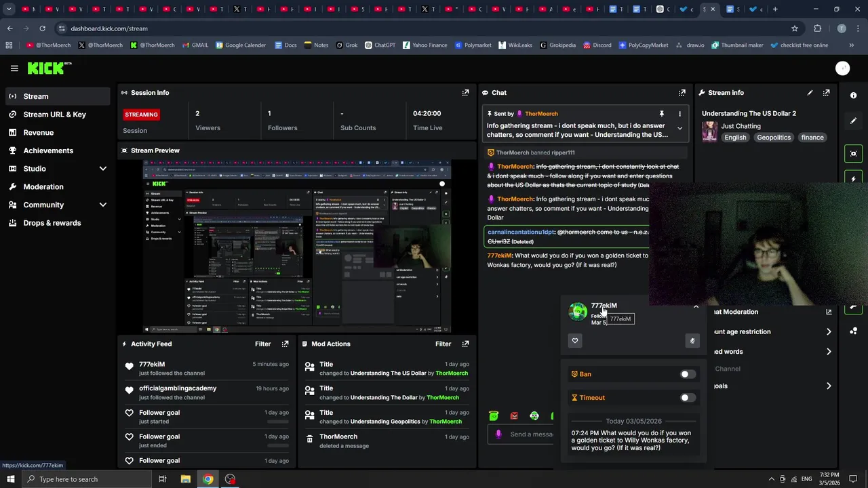
Task: Open the banned words settings arrow
Action: (x=828, y=352)
